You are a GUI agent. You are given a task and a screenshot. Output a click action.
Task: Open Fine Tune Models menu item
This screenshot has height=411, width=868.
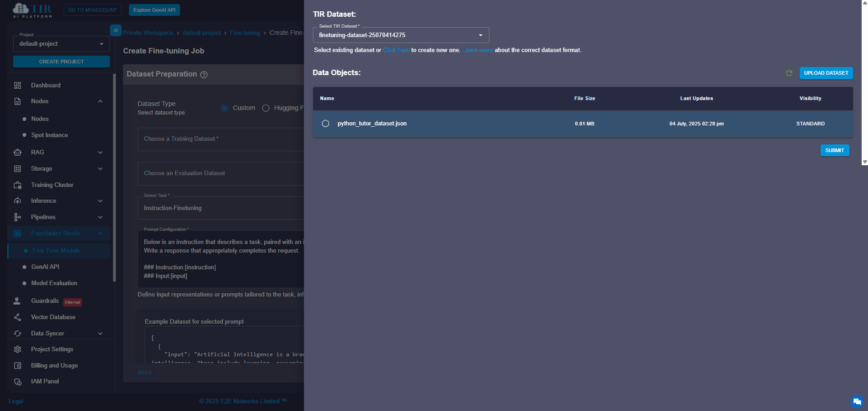(56, 251)
